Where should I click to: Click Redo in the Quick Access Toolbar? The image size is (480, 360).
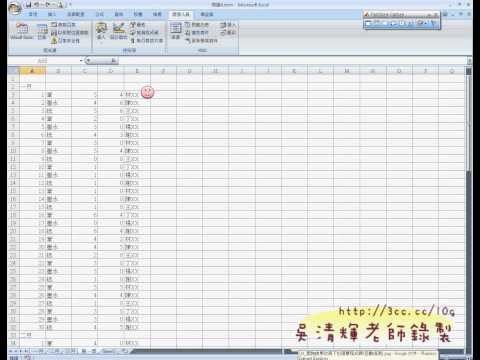tap(49, 5)
